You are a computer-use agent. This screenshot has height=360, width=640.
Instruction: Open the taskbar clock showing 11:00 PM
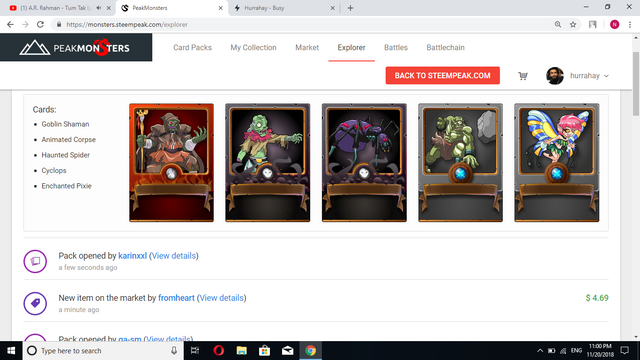tap(600, 351)
